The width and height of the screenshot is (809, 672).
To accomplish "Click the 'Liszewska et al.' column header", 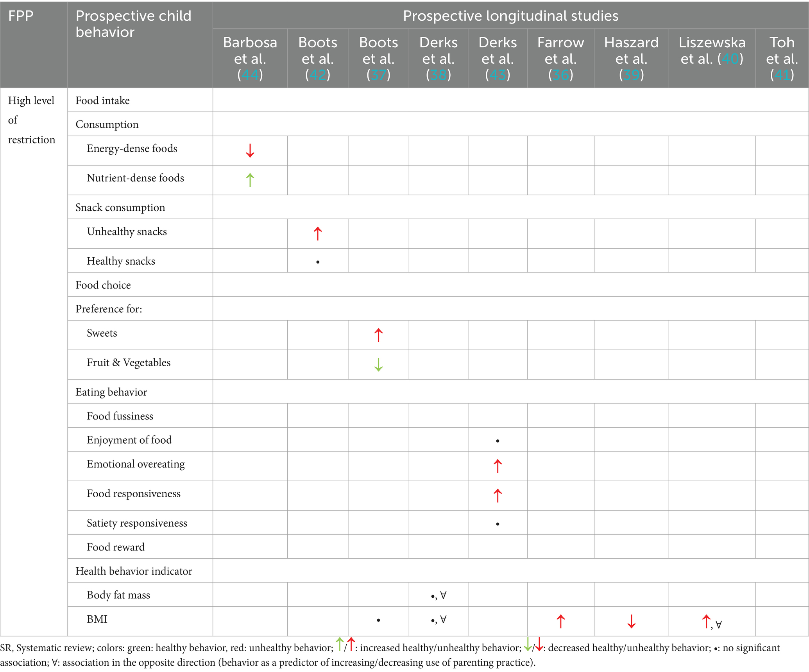I will [x=712, y=50].
